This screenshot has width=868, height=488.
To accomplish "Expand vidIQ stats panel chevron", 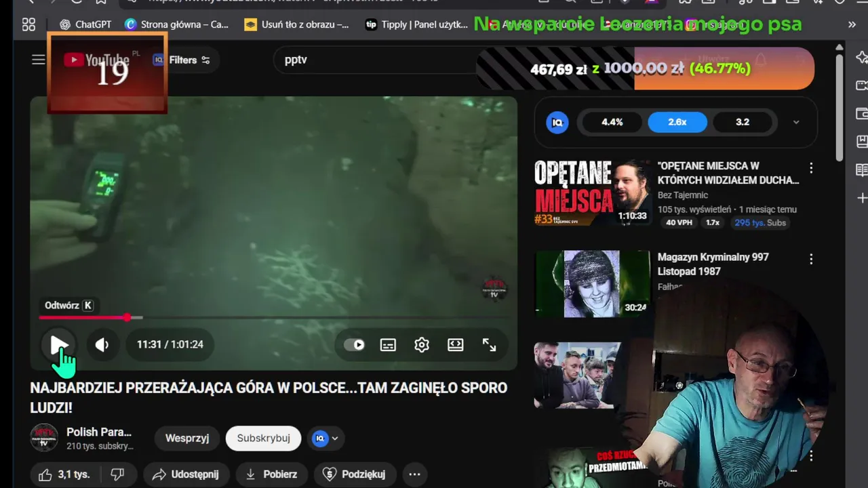I will point(796,122).
